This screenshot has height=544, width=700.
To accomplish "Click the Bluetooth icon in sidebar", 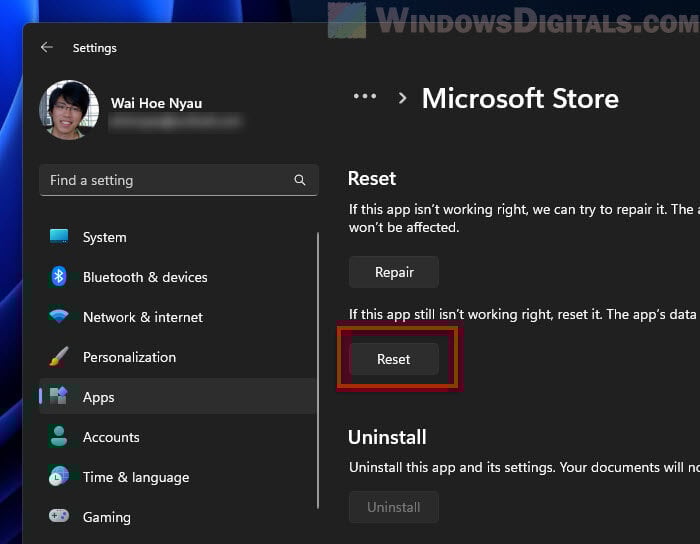I will (x=58, y=276).
